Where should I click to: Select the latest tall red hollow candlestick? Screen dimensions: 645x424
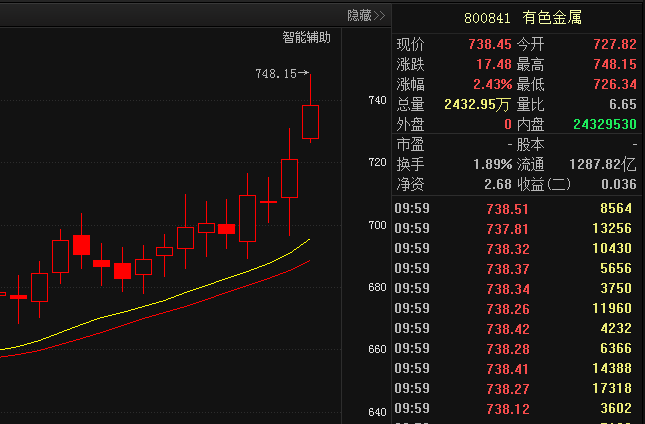click(310, 122)
